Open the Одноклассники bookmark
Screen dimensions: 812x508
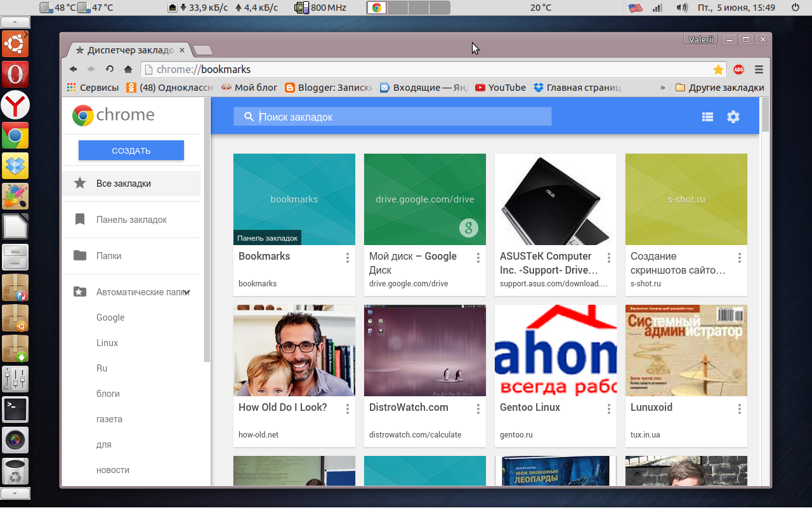click(169, 88)
